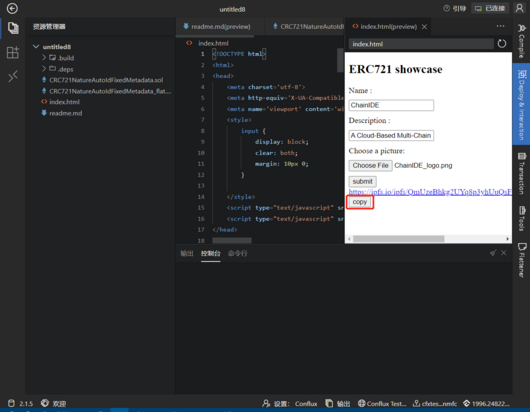Open the editor more actions ellipsis

click(500, 26)
